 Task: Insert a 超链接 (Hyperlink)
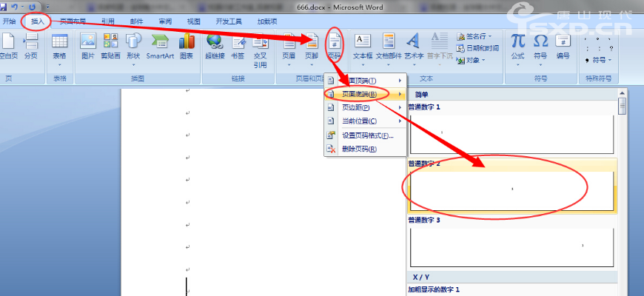coord(215,45)
